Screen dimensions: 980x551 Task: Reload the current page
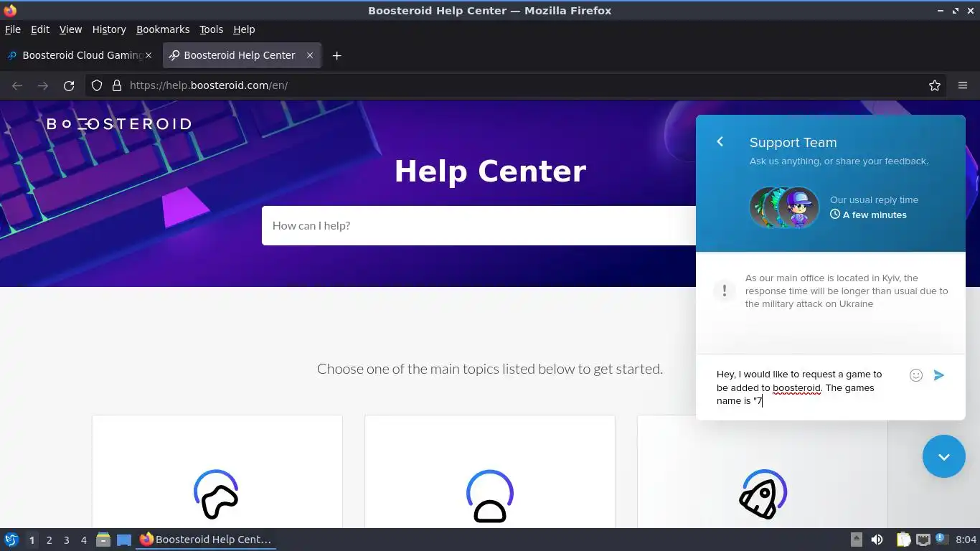click(69, 85)
